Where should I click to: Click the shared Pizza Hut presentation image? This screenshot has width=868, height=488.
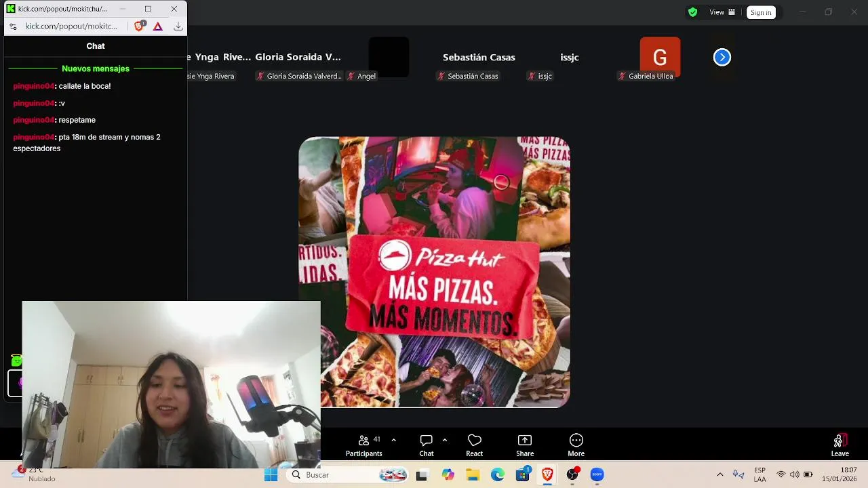coord(434,272)
